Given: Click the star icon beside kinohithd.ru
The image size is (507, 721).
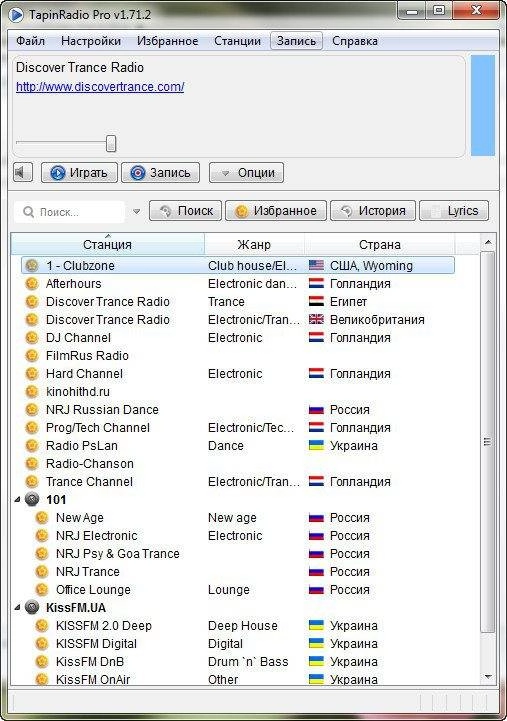Looking at the screenshot, I should [32, 391].
